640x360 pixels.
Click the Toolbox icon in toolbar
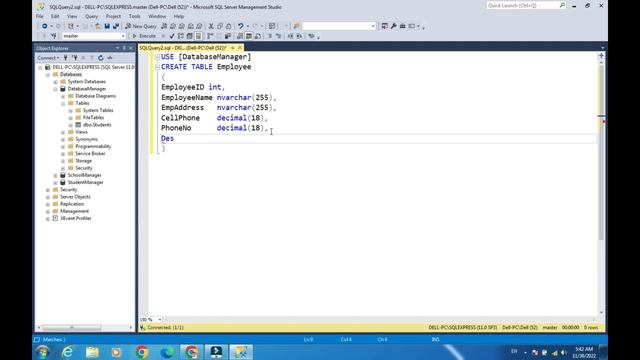(x=402, y=26)
